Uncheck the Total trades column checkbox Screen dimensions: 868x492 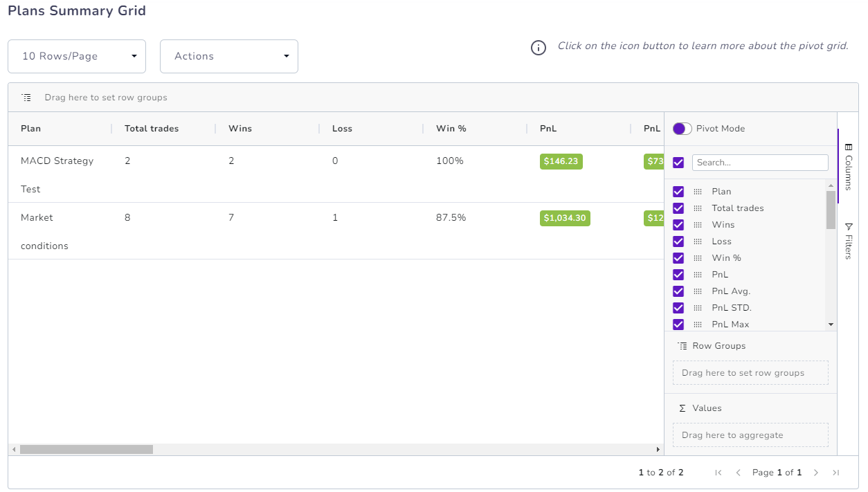point(678,208)
